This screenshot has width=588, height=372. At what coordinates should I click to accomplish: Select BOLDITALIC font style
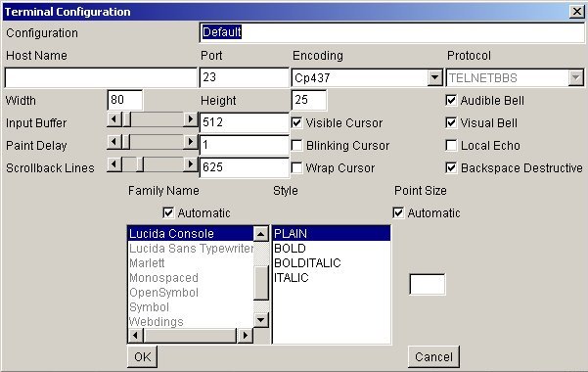pos(332,262)
